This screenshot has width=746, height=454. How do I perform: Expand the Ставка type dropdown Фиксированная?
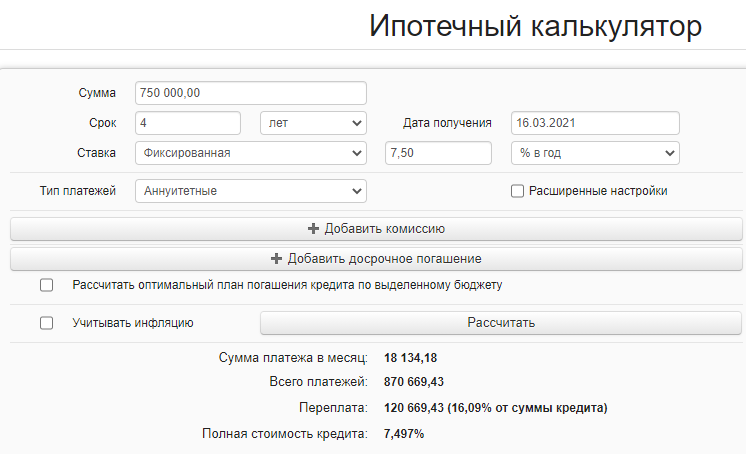[250, 153]
